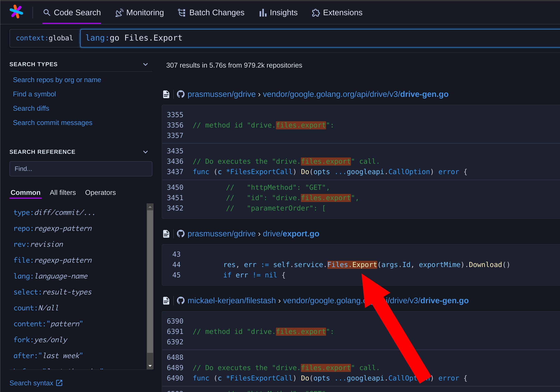Switch to the All filters tab
Image resolution: width=560 pixels, height=392 pixels.
coord(63,193)
